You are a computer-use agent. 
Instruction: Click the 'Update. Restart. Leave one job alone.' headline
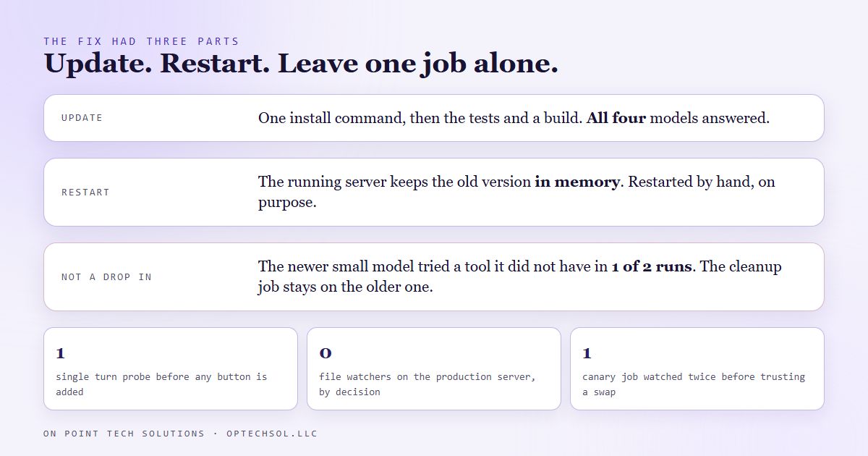click(301, 64)
